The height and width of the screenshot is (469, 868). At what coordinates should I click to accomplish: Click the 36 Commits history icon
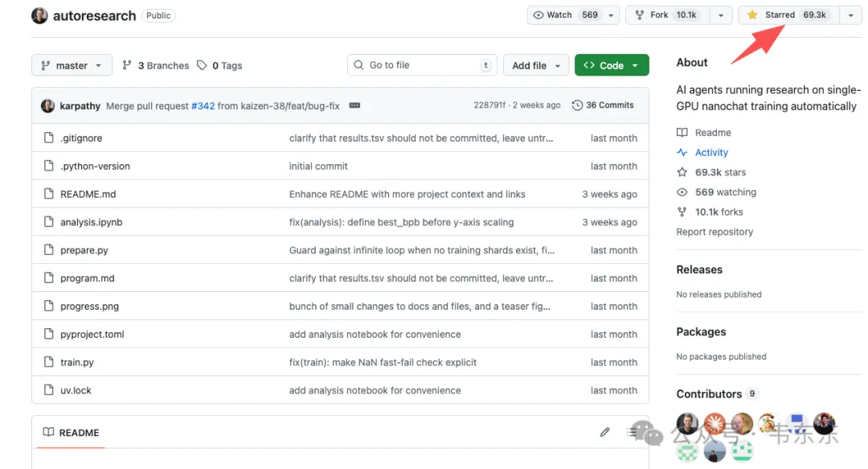[577, 105]
